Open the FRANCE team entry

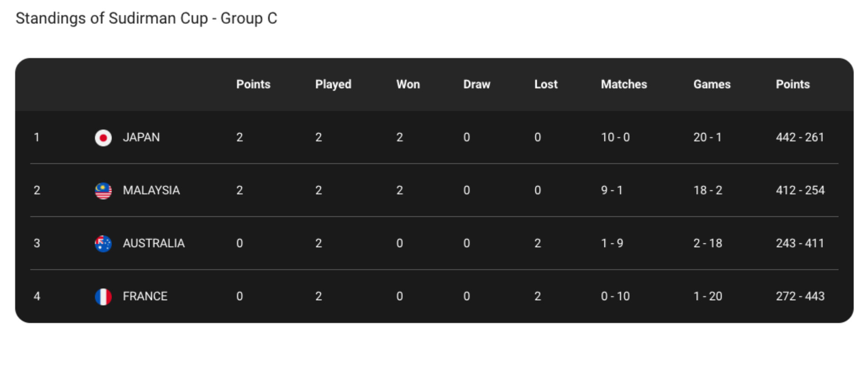pyautogui.click(x=145, y=296)
